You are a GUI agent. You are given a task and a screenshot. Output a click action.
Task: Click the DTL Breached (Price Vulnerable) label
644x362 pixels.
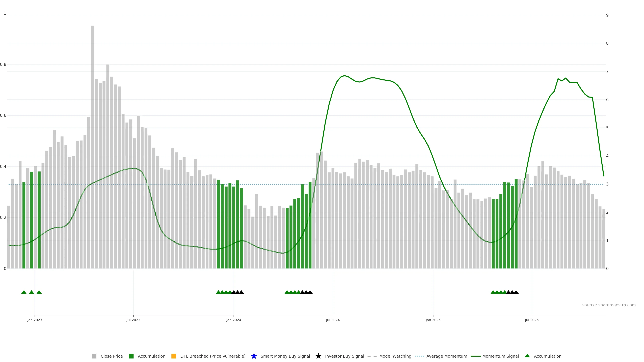[x=213, y=356]
